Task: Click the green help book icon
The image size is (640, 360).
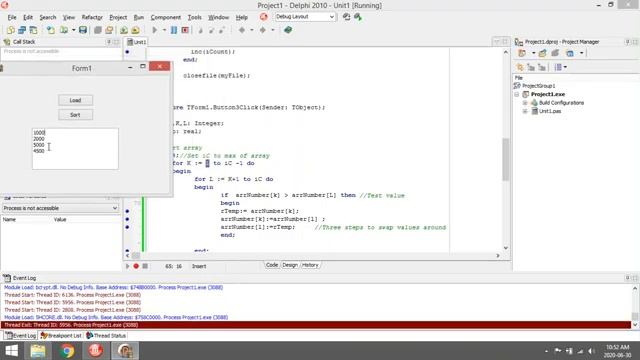Action: click(x=288, y=30)
